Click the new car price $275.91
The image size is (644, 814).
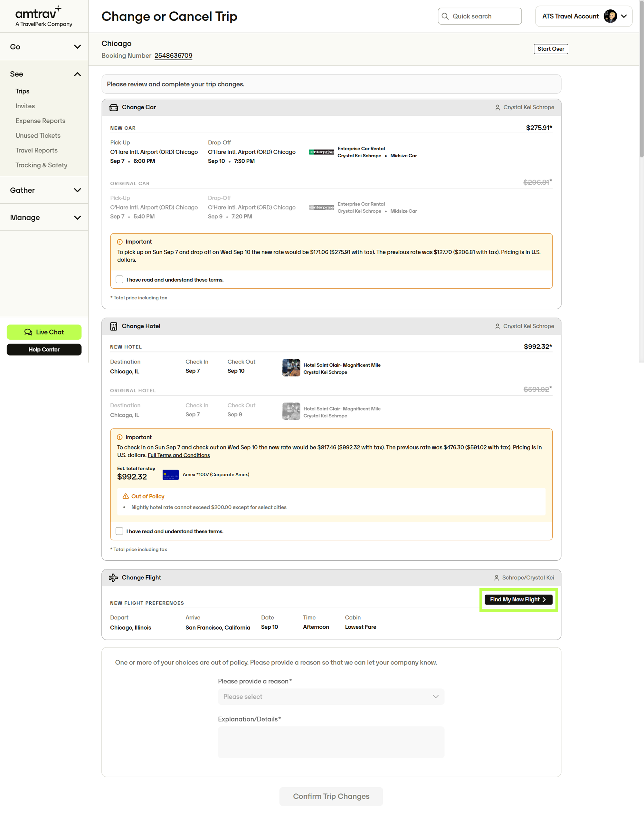point(539,128)
